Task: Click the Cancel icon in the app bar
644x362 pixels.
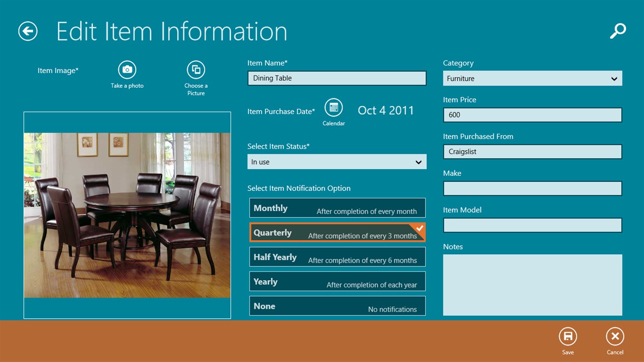Action: coord(615,337)
